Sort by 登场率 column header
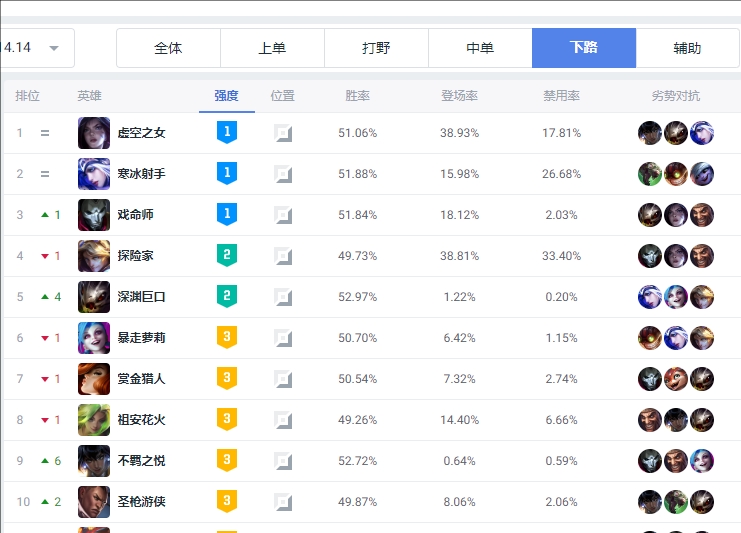 [459, 96]
